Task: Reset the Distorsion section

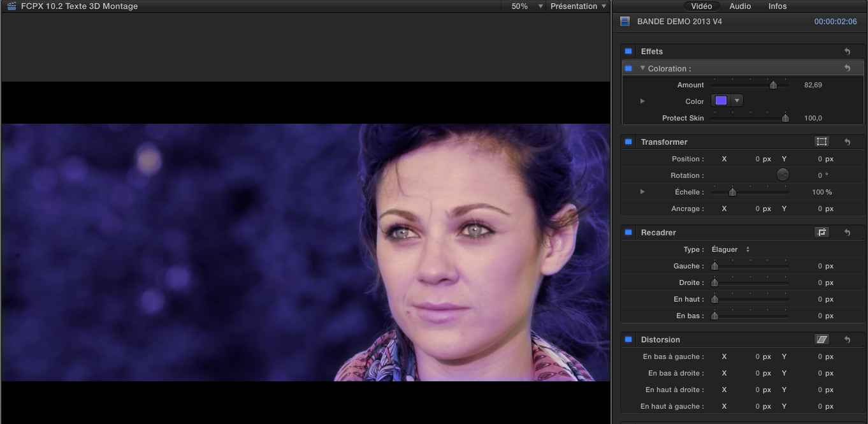Action: click(847, 340)
